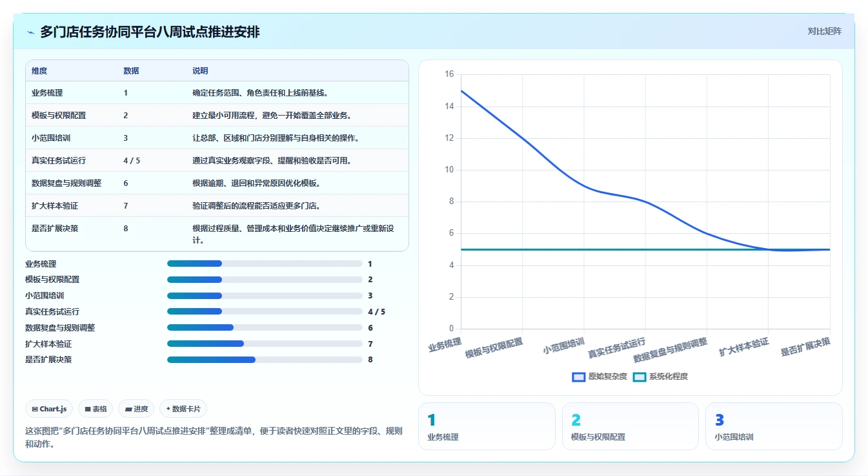Click the 数据复盘与规则调整 x-axis label on chart
The width and height of the screenshot is (868, 476).
point(670,350)
